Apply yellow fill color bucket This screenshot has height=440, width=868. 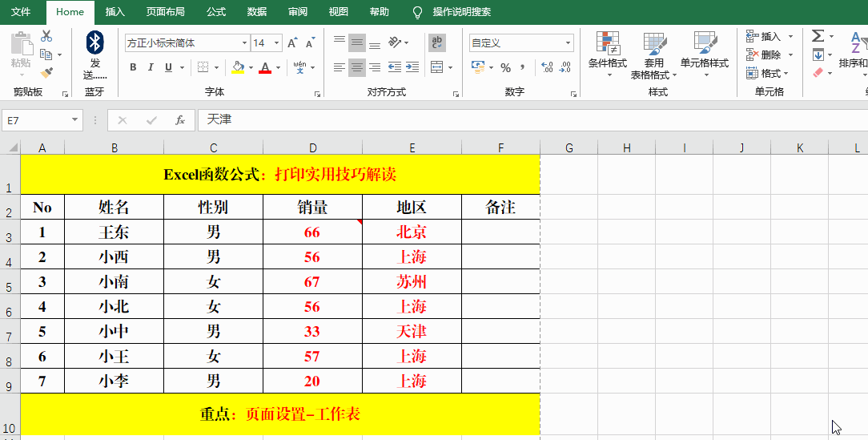click(x=238, y=67)
